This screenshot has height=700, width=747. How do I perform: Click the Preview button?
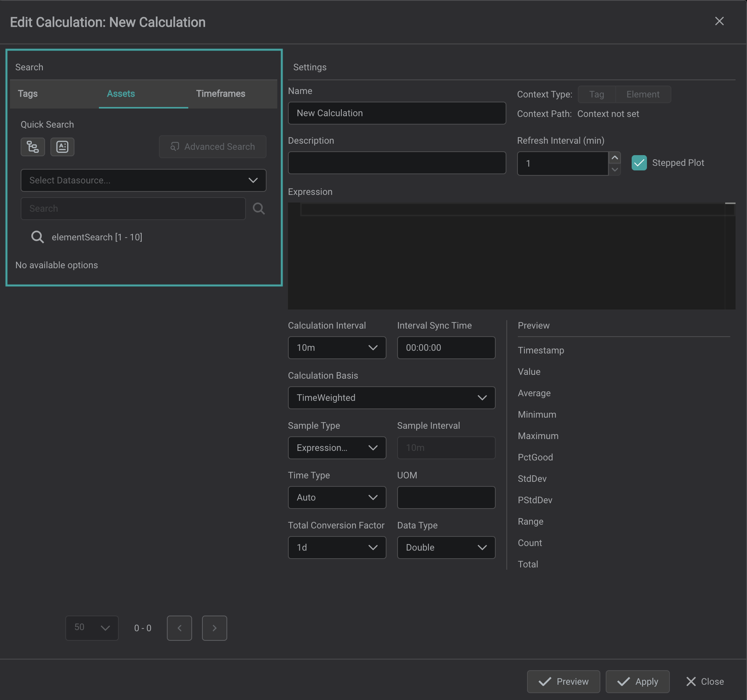point(564,682)
